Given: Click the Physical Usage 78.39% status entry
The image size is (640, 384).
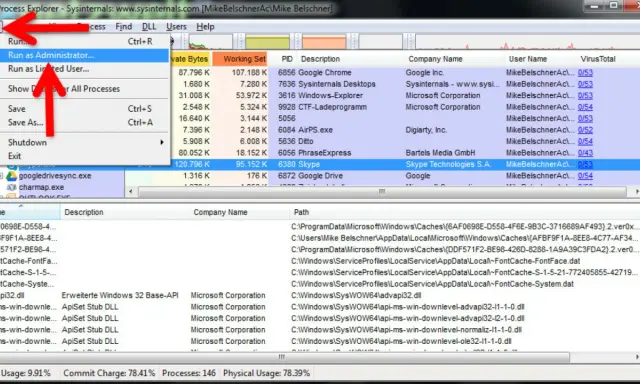Looking at the screenshot, I should (x=266, y=373).
